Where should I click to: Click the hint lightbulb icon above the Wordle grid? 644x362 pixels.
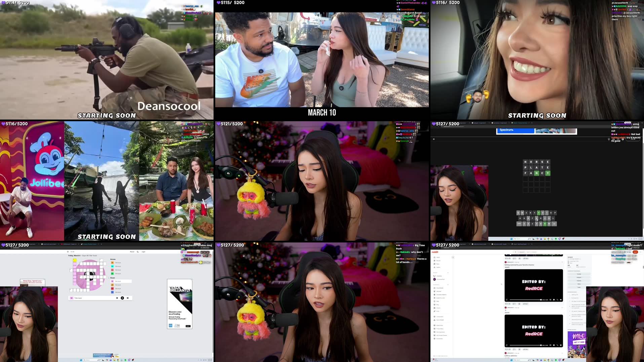pos(609,139)
